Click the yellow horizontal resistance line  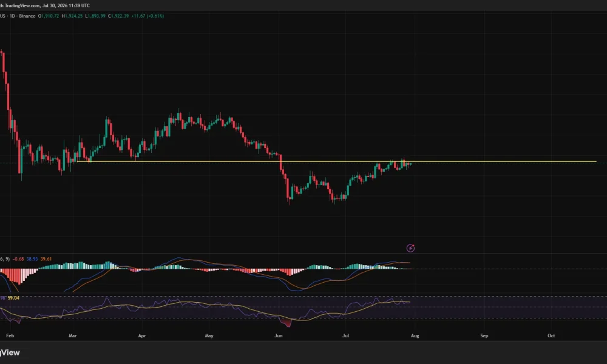tap(337, 161)
